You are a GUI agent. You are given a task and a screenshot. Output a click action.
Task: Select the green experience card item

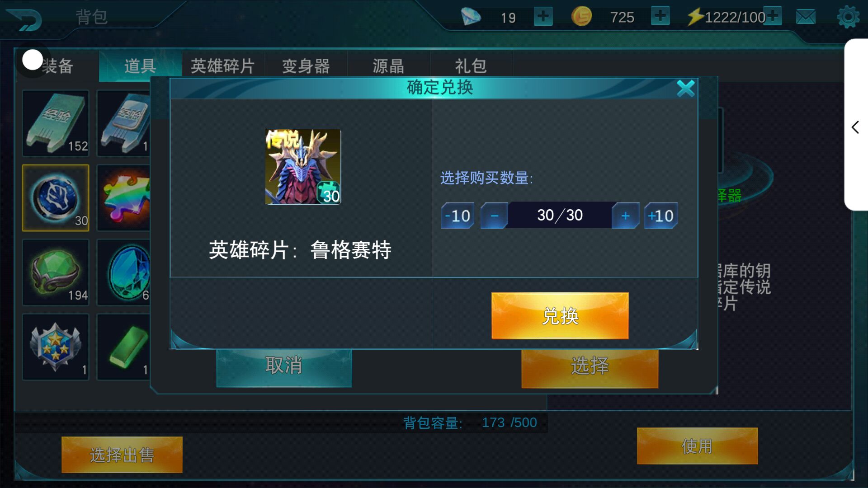(56, 123)
